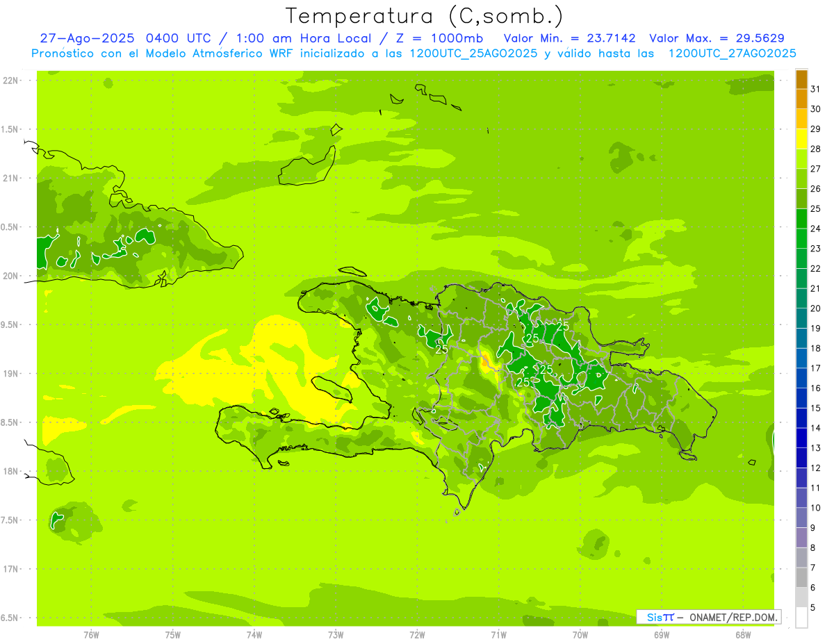
Task: Click the "21N" latitude axis label
Action: [10, 178]
